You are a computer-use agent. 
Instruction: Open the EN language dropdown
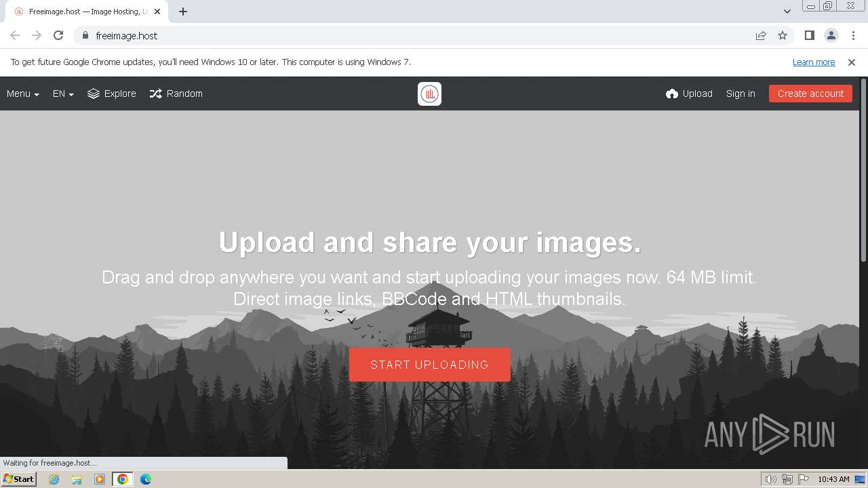tap(63, 94)
